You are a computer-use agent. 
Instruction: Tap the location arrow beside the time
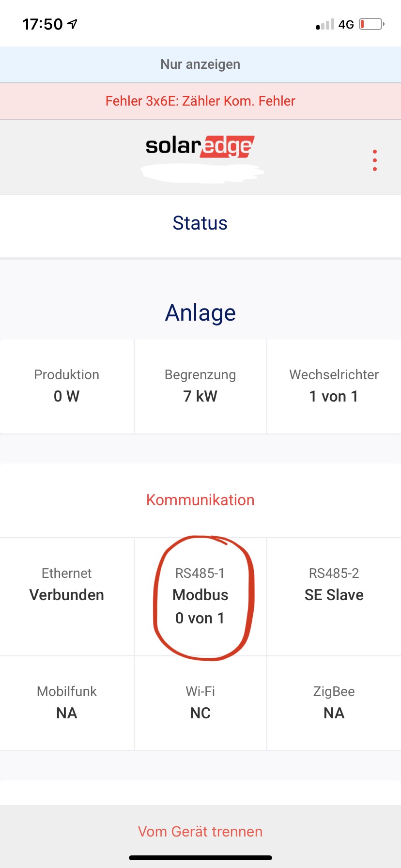(73, 24)
